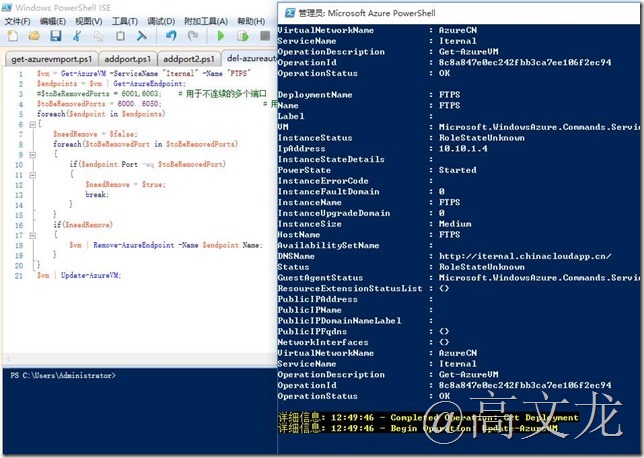Copy selection with the toolbar copy icon
The image size is (644, 458).
[99, 36]
